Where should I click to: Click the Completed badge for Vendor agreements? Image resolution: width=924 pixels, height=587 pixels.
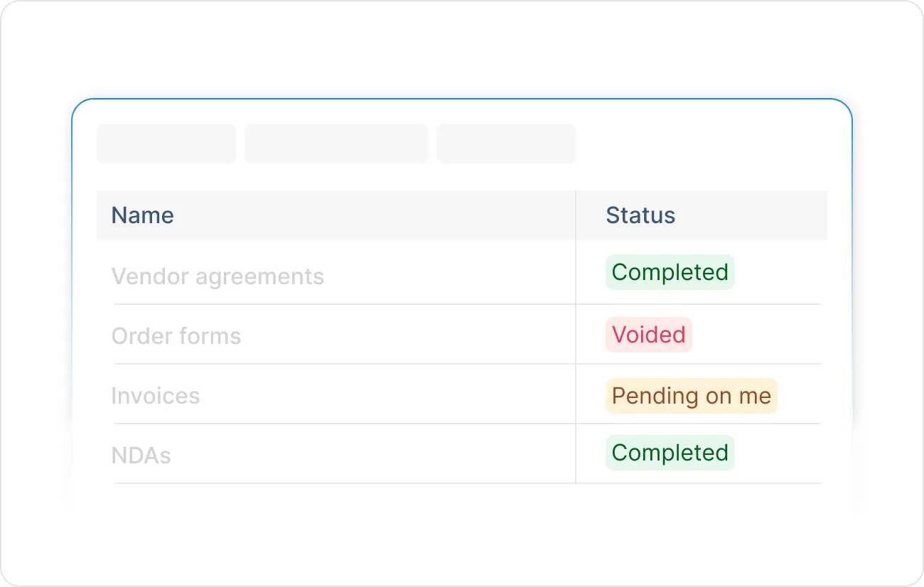(670, 272)
